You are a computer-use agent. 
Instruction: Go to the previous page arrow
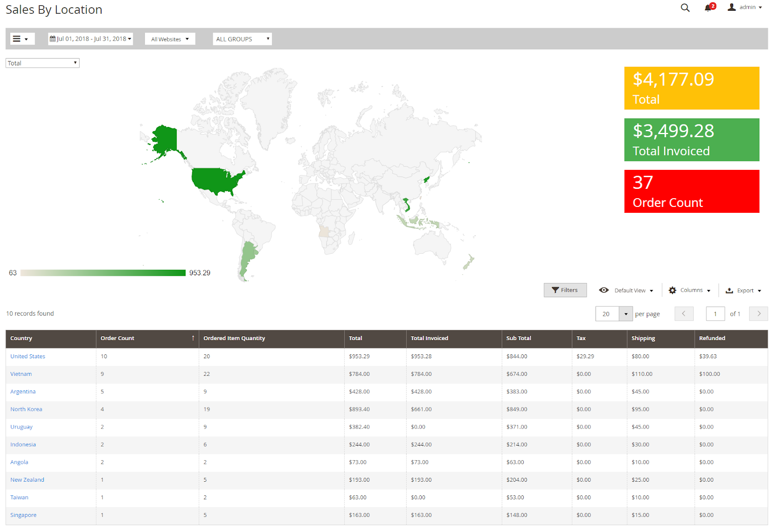coord(683,314)
